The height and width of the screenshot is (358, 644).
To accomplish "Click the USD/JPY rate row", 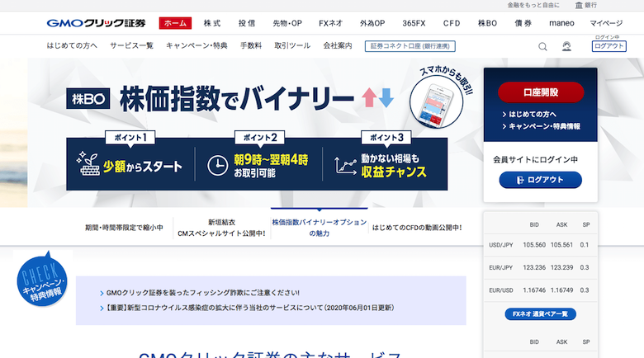I will click(540, 245).
